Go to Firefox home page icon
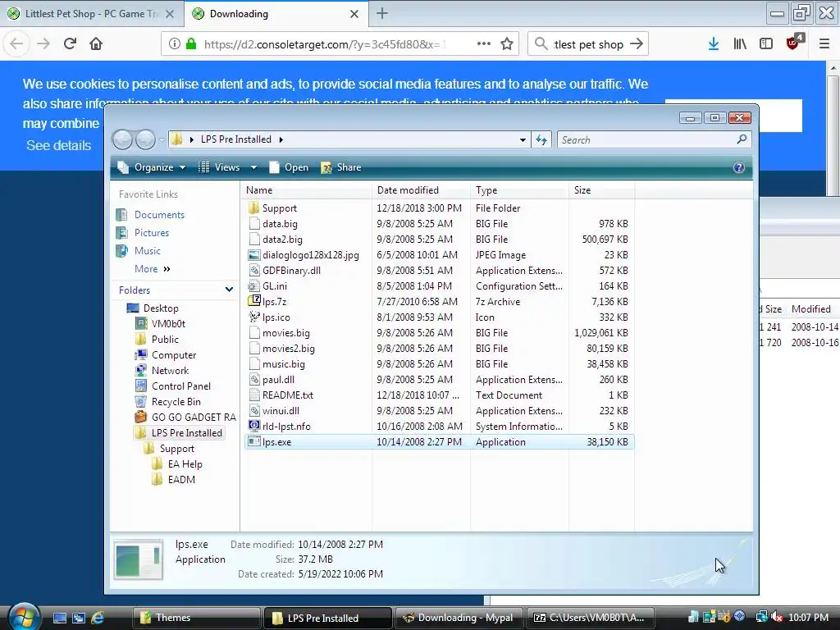The image size is (840, 630). pyautogui.click(x=96, y=44)
